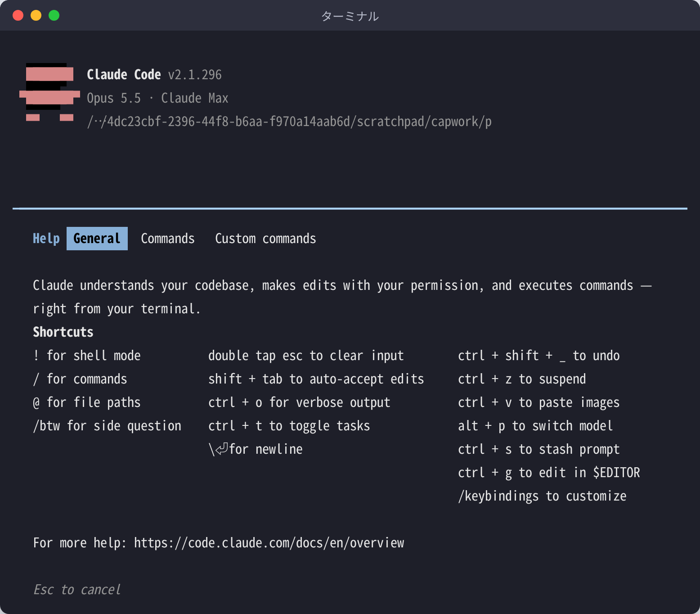Screen dimensions: 700x614
Task: Click the '! for shell mode' shortcut
Action: coord(87,356)
